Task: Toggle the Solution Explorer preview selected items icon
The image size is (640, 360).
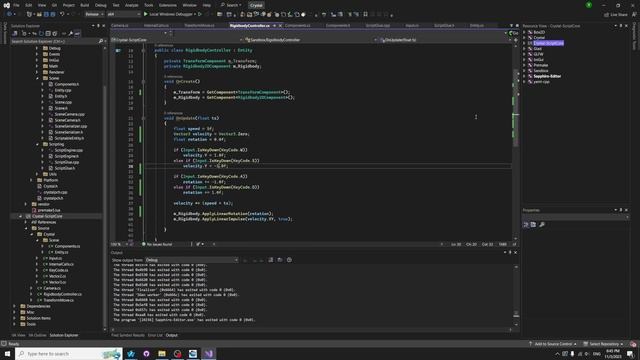Action: [x=77, y=33]
